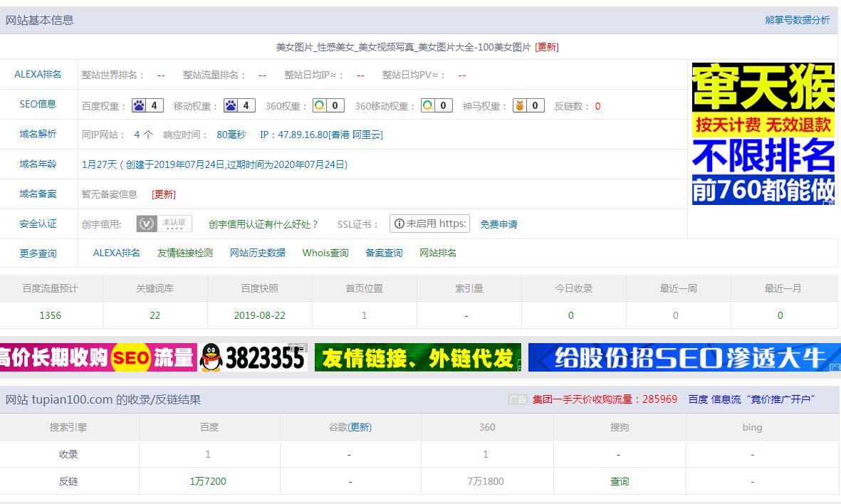Click Baidu backlinks 1万7200
The height and width of the screenshot is (504, 841).
(207, 481)
